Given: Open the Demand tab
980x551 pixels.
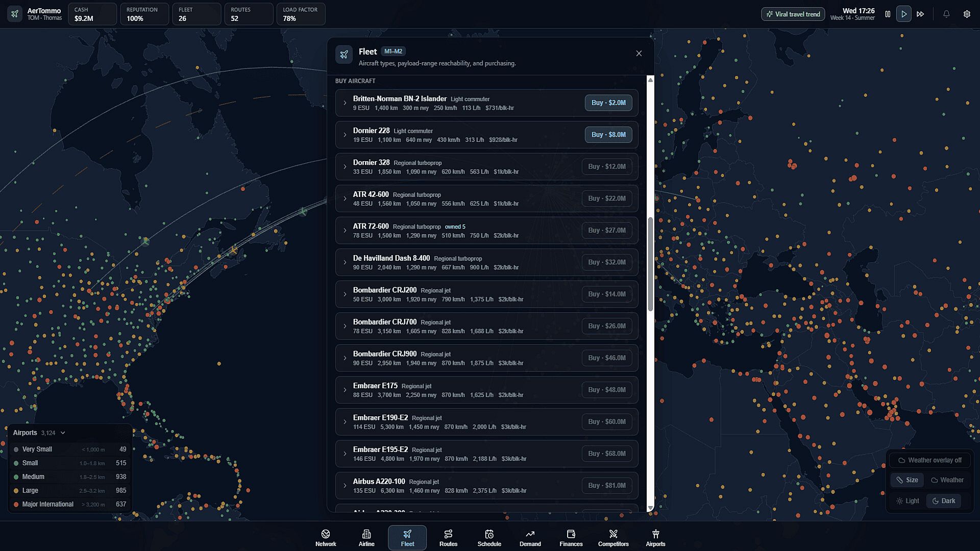Looking at the screenshot, I should [530, 538].
